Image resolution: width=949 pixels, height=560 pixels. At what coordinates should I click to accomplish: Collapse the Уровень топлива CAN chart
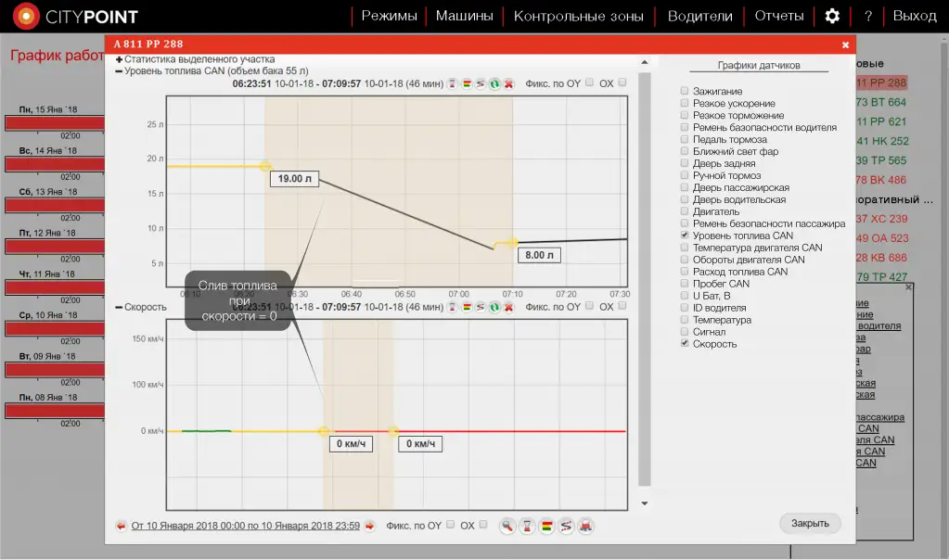click(x=119, y=70)
